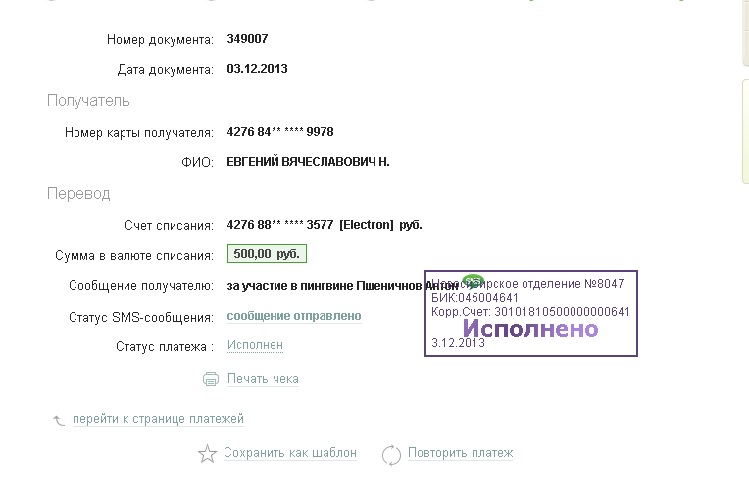Click the document date 03.12.2013
The height and width of the screenshot is (481, 749).
tap(257, 69)
